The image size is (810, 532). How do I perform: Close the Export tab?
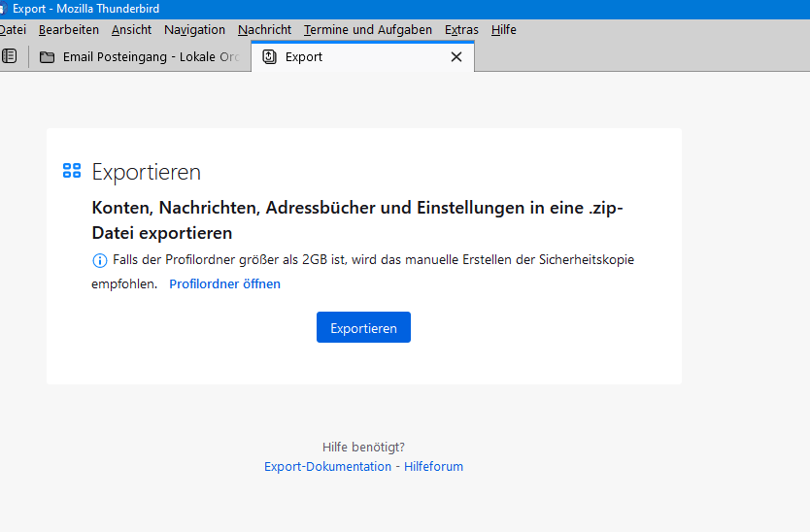coord(456,56)
